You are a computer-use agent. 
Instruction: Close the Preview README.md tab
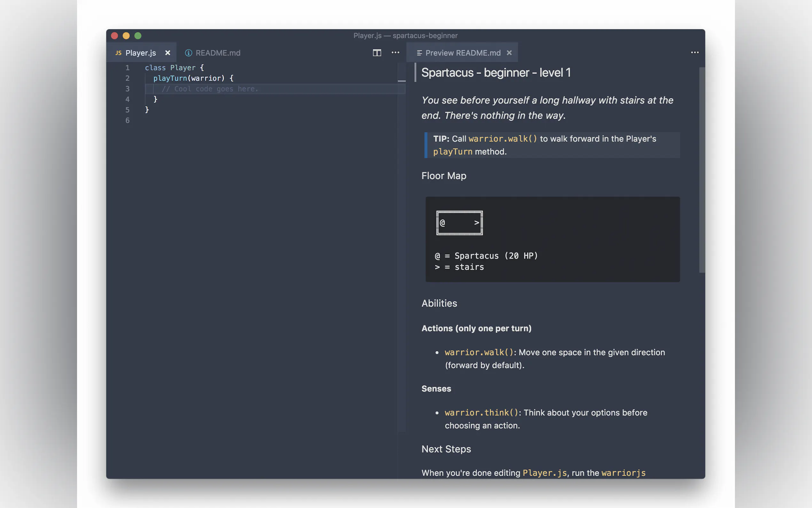pos(509,53)
